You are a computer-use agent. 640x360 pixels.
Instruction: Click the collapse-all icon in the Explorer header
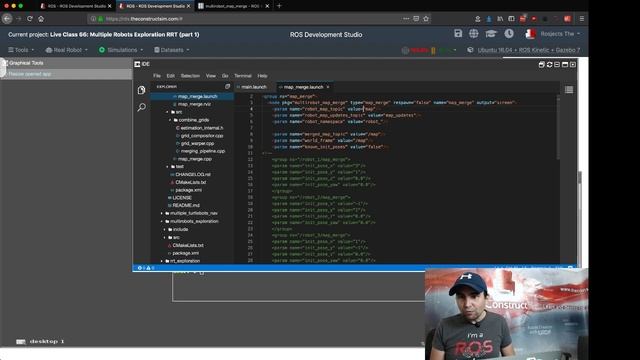[x=227, y=87]
